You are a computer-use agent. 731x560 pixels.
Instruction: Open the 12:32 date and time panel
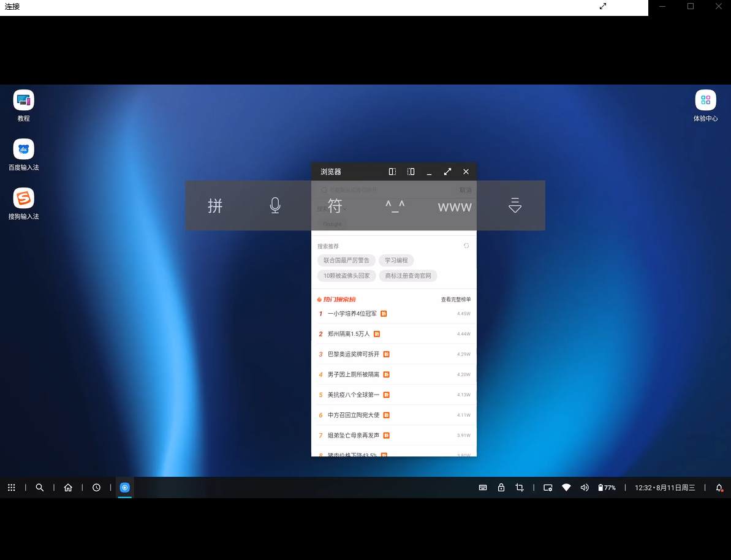(665, 487)
